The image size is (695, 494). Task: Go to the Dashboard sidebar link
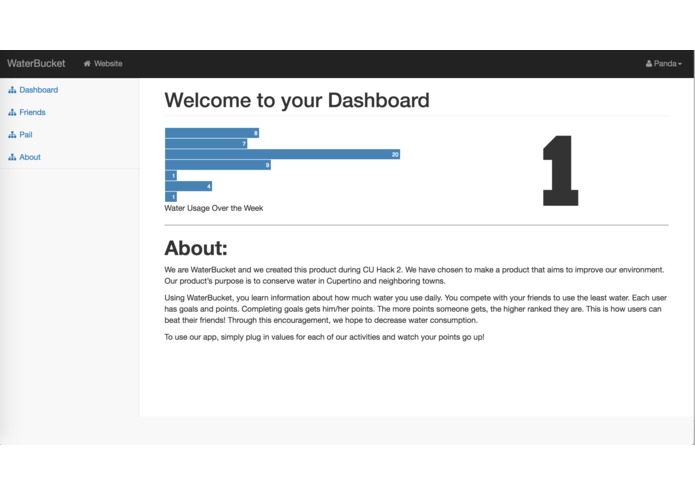click(x=39, y=90)
